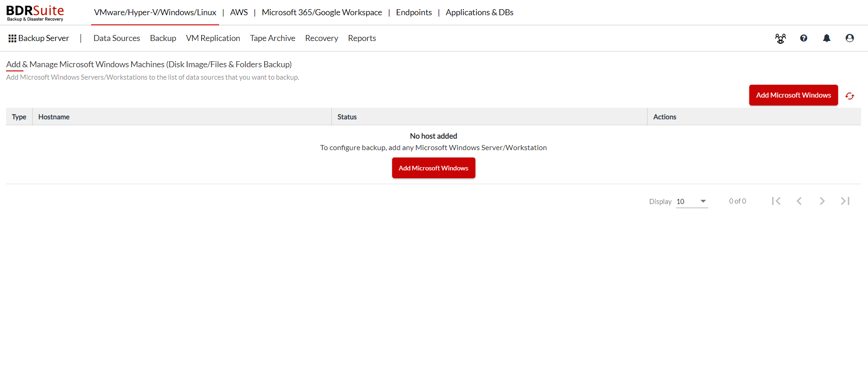Click the page title Add & Manage Microsoft Windows Machines
The width and height of the screenshot is (868, 390).
(149, 64)
